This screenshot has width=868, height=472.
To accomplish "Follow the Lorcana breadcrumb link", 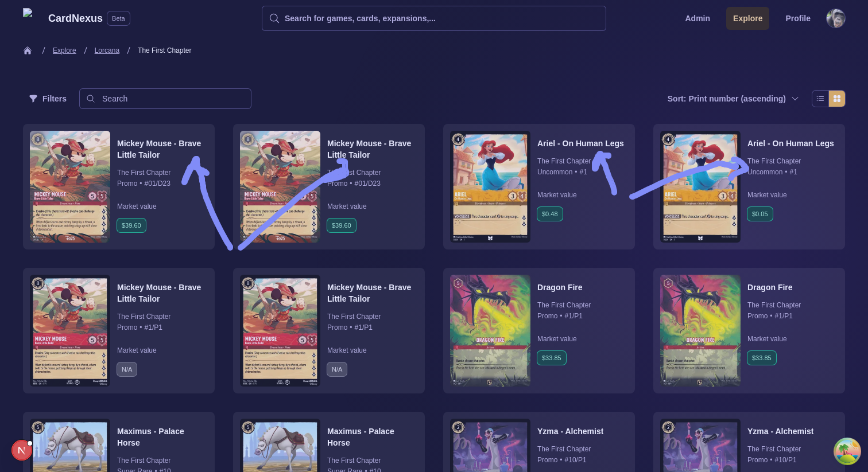I will tap(107, 50).
